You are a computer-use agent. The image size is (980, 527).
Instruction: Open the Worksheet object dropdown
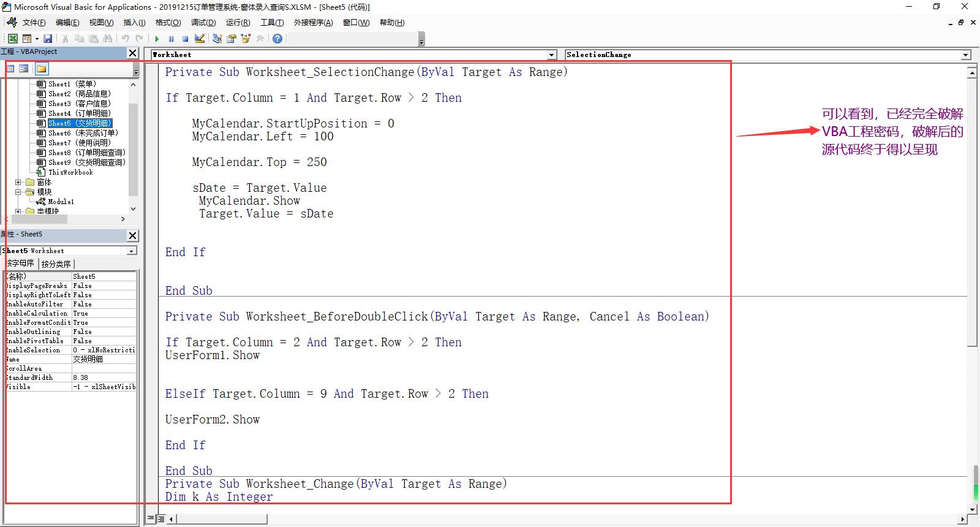[552, 55]
